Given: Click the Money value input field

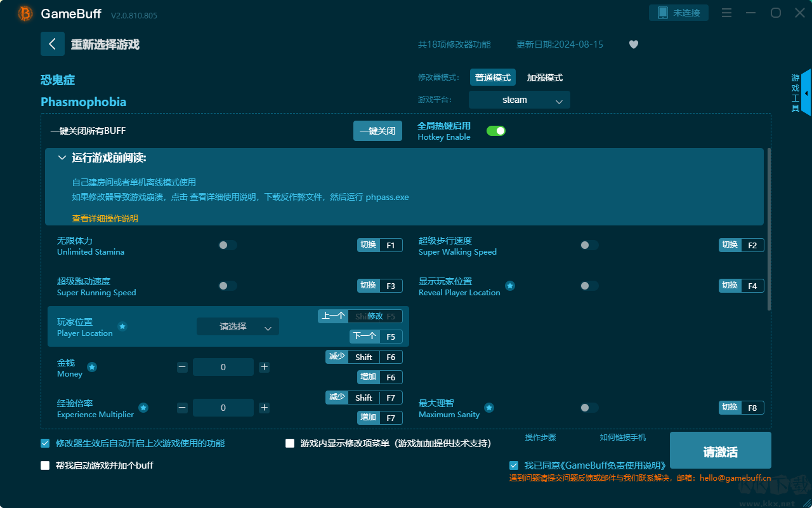Looking at the screenshot, I should (223, 366).
